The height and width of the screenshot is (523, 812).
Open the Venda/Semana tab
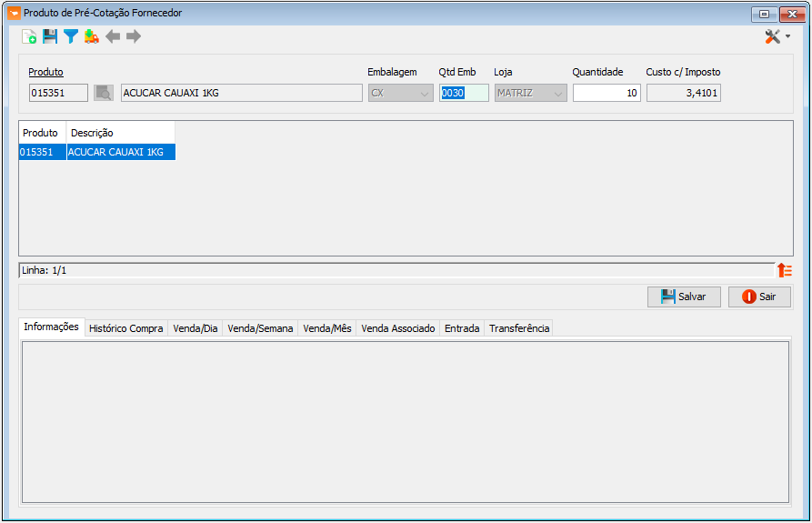click(260, 328)
